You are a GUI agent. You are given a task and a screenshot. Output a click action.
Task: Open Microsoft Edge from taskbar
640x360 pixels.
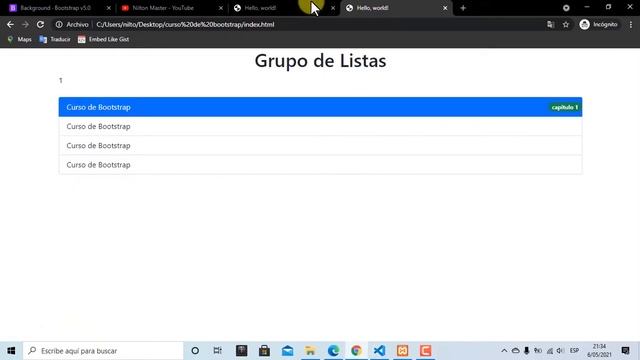333,351
